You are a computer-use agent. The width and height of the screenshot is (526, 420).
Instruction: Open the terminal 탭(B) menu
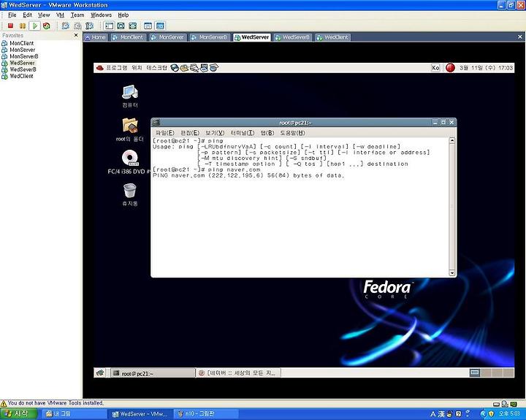point(267,133)
